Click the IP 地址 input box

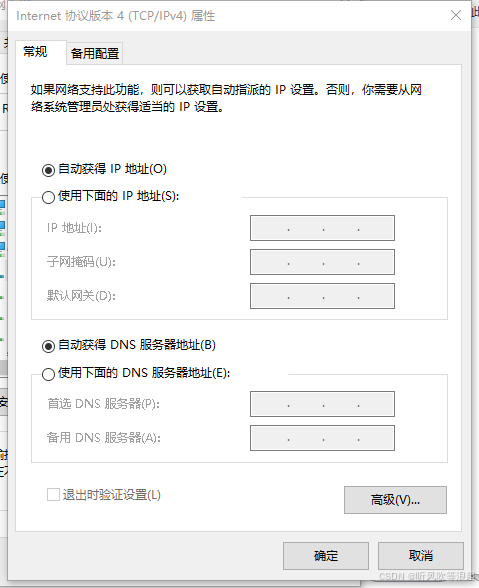point(322,228)
